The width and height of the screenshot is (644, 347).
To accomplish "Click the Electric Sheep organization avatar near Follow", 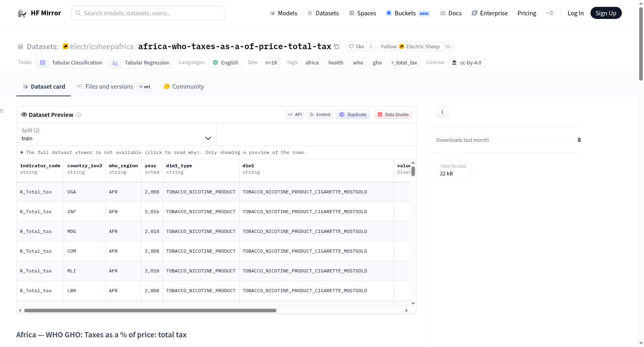I will click(402, 47).
